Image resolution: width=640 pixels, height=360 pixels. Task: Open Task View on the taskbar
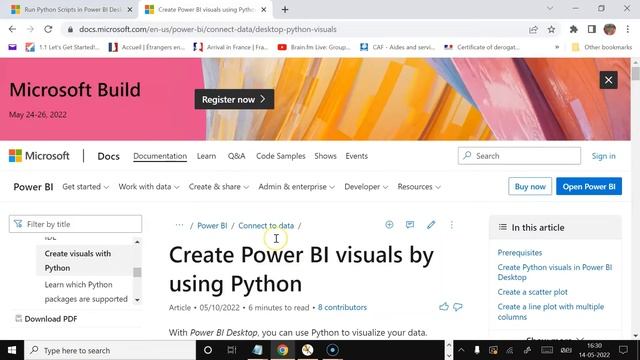click(x=232, y=350)
